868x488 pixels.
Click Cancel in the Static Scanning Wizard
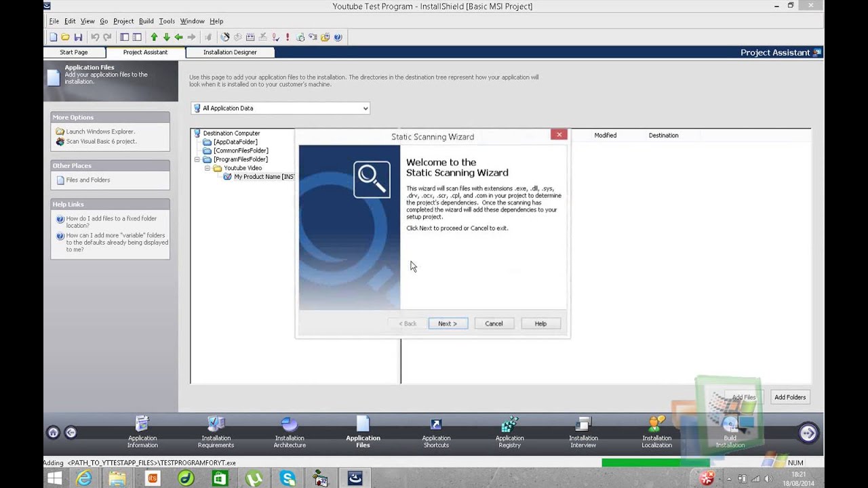pyautogui.click(x=494, y=323)
